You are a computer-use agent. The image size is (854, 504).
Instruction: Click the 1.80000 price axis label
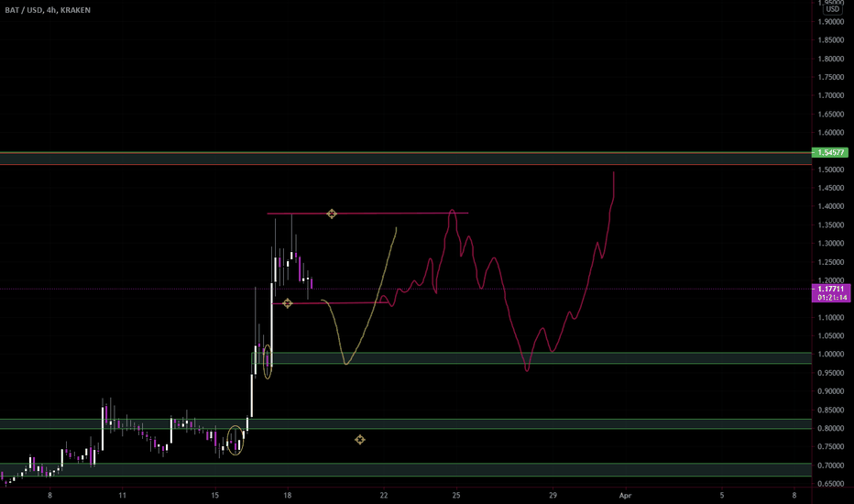tap(830, 59)
